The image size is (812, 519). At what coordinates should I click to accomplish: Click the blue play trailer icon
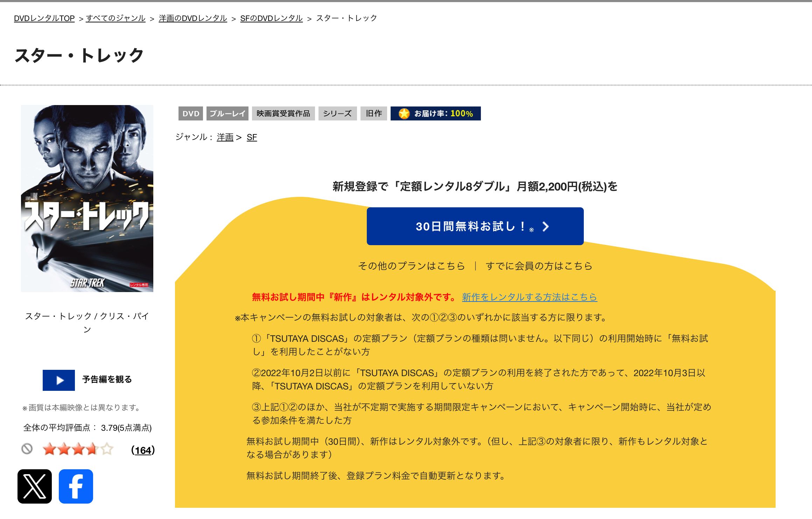tap(59, 380)
